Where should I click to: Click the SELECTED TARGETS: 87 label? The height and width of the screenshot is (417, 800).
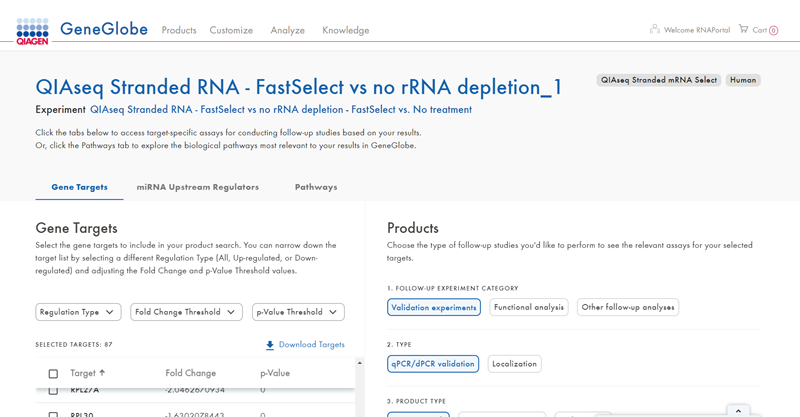pyautogui.click(x=74, y=345)
